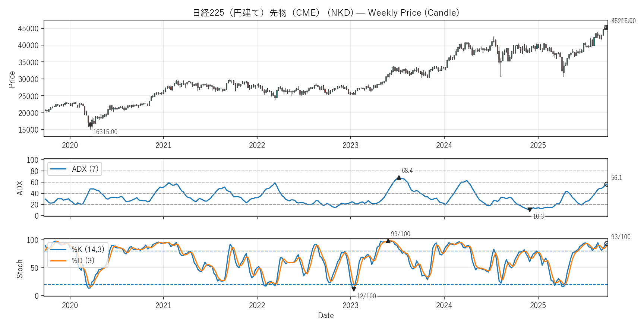The height and width of the screenshot is (327, 644).
Task: Click the chart title with Weekly Price (Candle)
Action: click(x=326, y=13)
